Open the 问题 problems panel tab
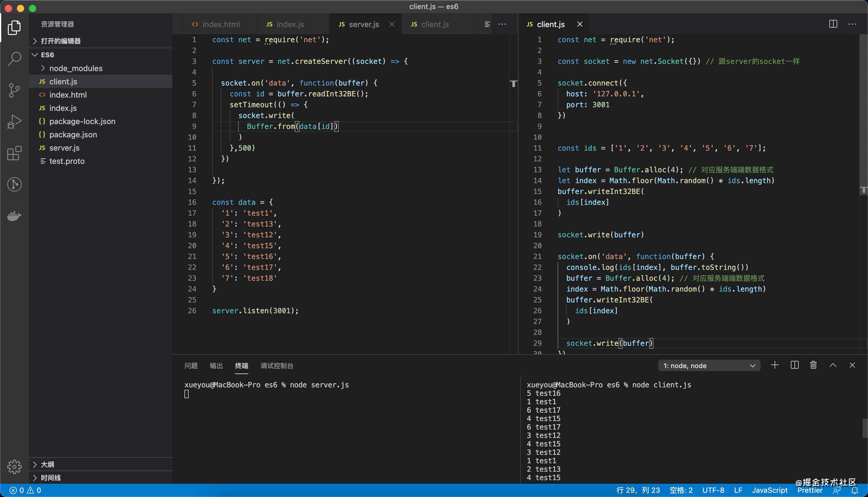868x497 pixels. (x=191, y=366)
